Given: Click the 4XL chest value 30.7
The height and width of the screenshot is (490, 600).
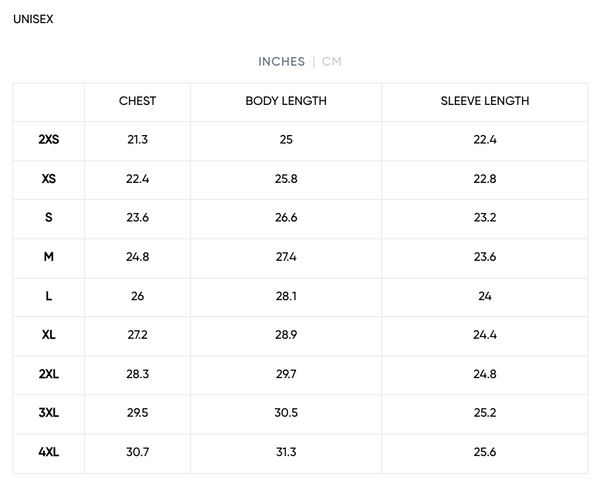Looking at the screenshot, I should pyautogui.click(x=137, y=452).
